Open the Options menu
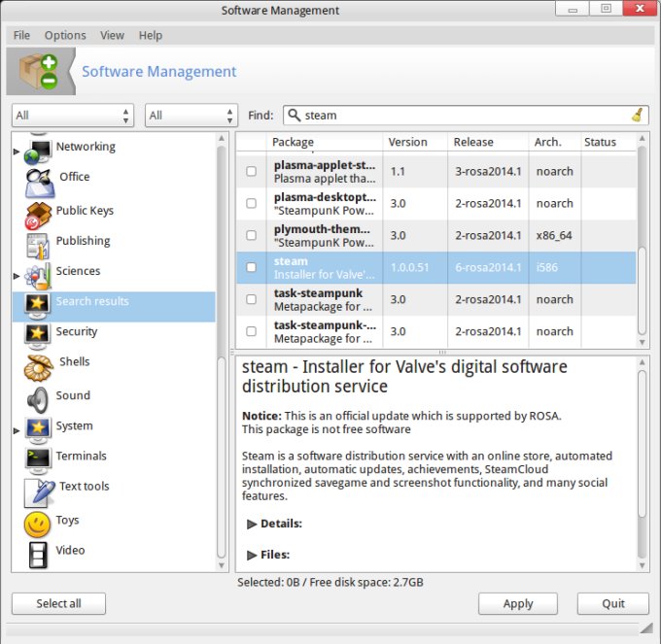The height and width of the screenshot is (644, 661). 65,35
